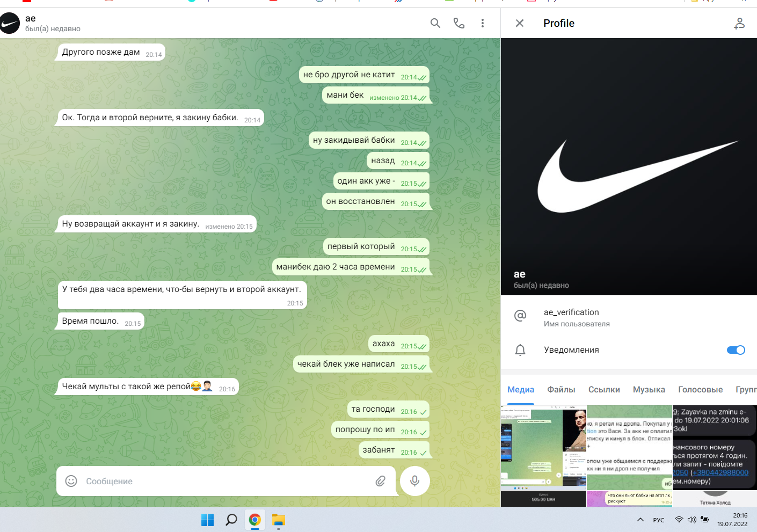The image size is (757, 532).
Task: Switch to the Ссылки tab
Action: tap(604, 390)
